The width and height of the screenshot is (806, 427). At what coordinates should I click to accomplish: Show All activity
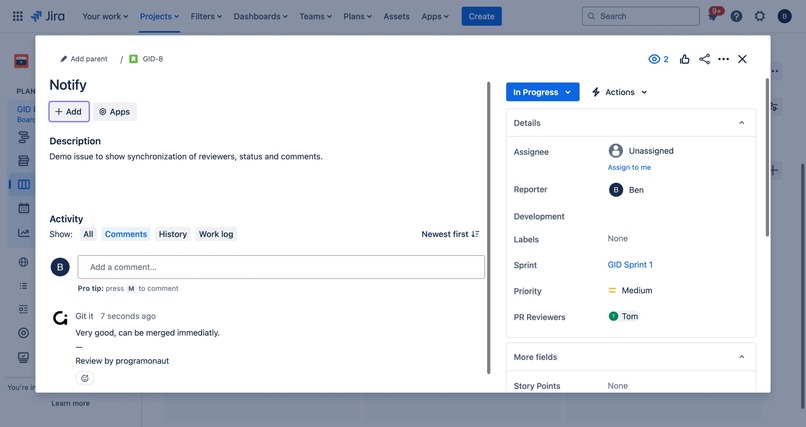tap(88, 234)
